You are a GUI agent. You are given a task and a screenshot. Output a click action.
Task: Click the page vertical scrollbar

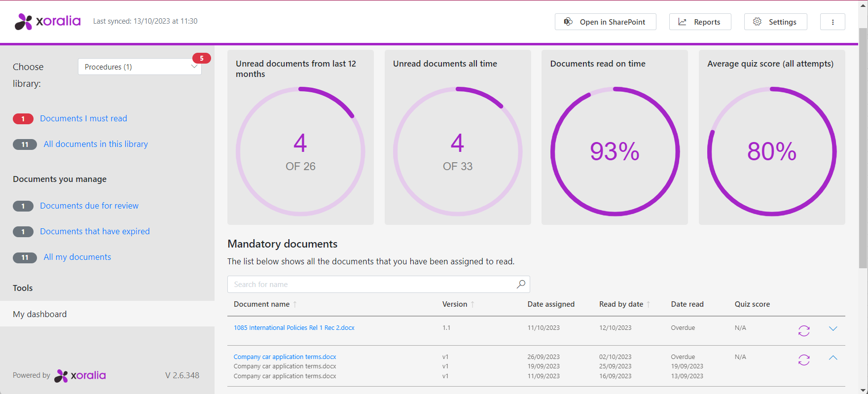[863, 148]
